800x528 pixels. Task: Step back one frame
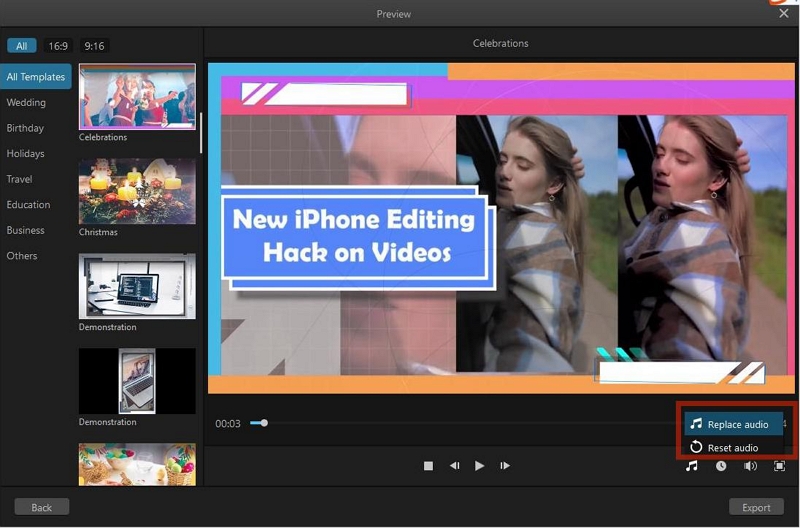(x=454, y=466)
